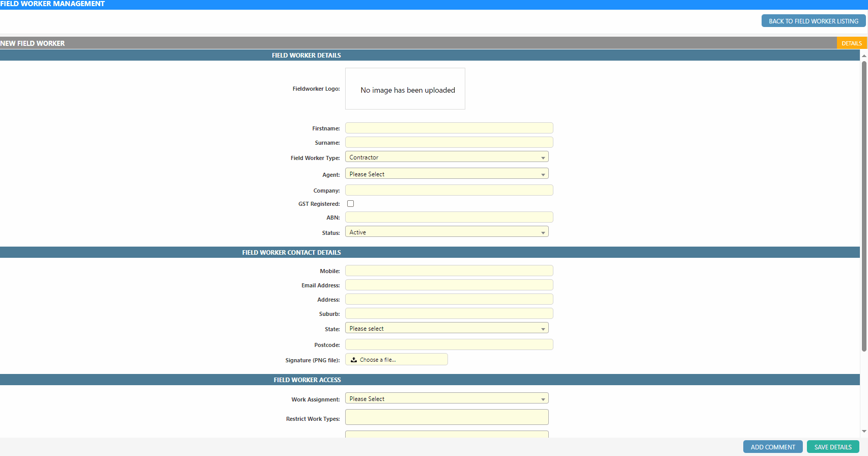Screen dimensions: 868x456
Task: Click the ABN input field
Action: pyautogui.click(x=449, y=217)
